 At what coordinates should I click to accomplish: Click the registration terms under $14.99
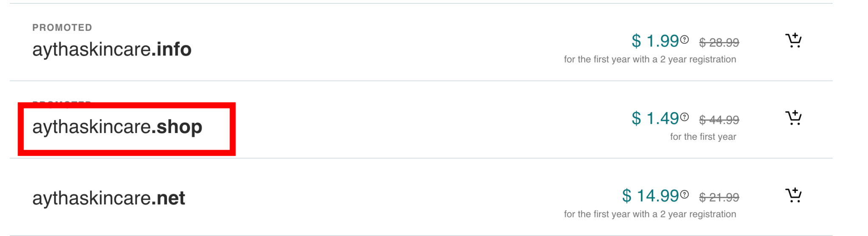(650, 214)
